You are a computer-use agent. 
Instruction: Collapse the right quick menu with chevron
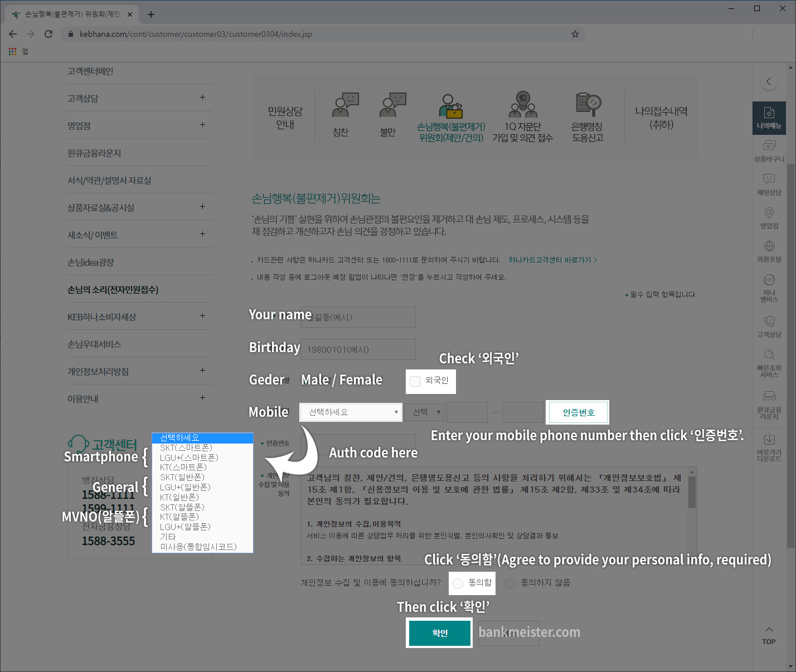click(x=769, y=81)
